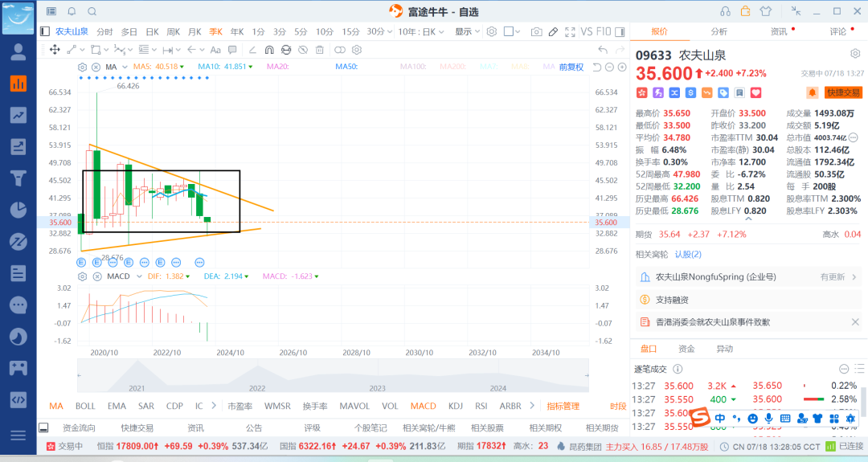868x462 pixels.
Task: Click the 快捷交易 orange button
Action: pyautogui.click(x=843, y=92)
